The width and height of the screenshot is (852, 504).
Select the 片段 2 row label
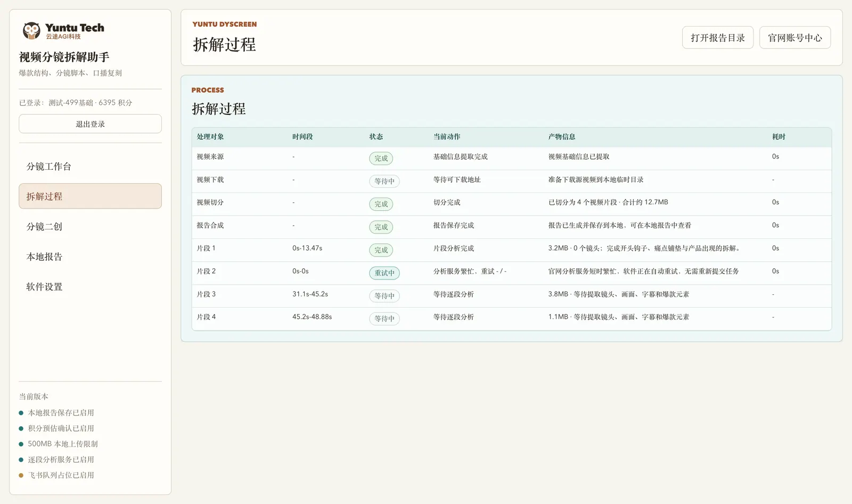click(x=206, y=271)
